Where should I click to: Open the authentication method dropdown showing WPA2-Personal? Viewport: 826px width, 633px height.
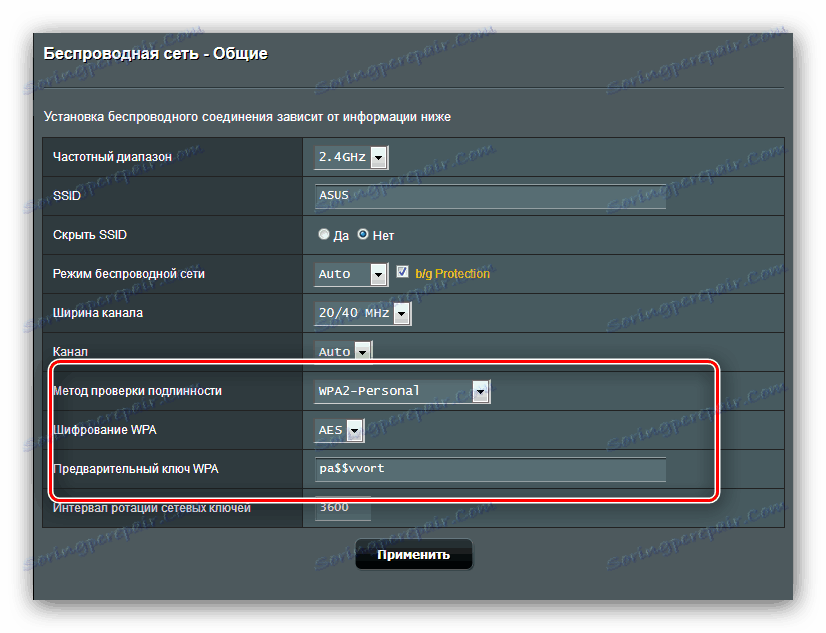395,391
